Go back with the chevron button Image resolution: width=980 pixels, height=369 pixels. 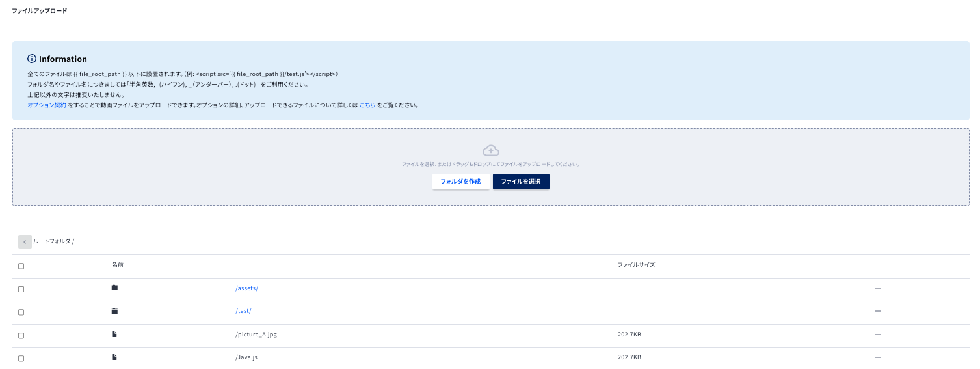(x=25, y=241)
